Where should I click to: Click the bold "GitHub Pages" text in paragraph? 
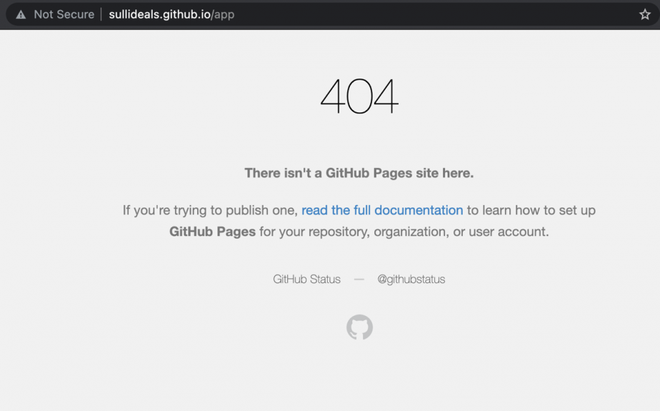(x=212, y=232)
